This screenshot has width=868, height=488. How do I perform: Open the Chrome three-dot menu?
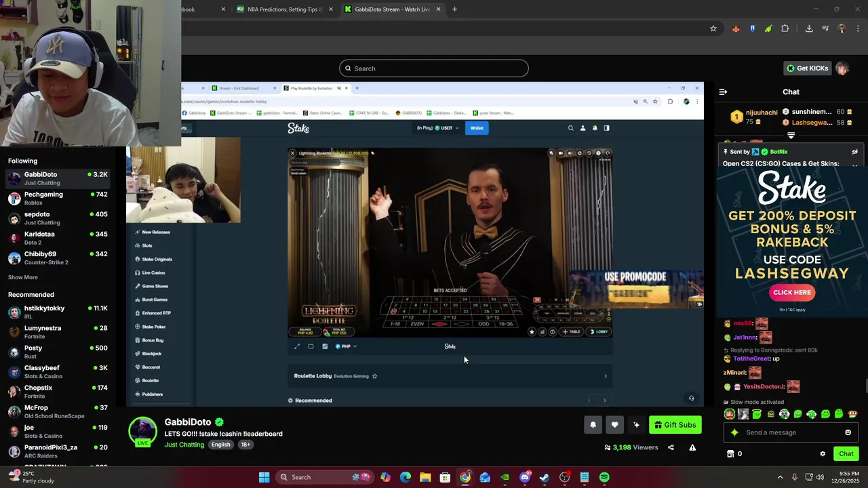point(859,28)
